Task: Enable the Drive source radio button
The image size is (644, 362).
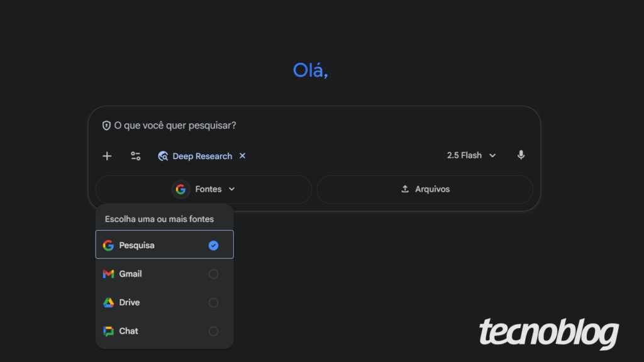Action: 213,302
